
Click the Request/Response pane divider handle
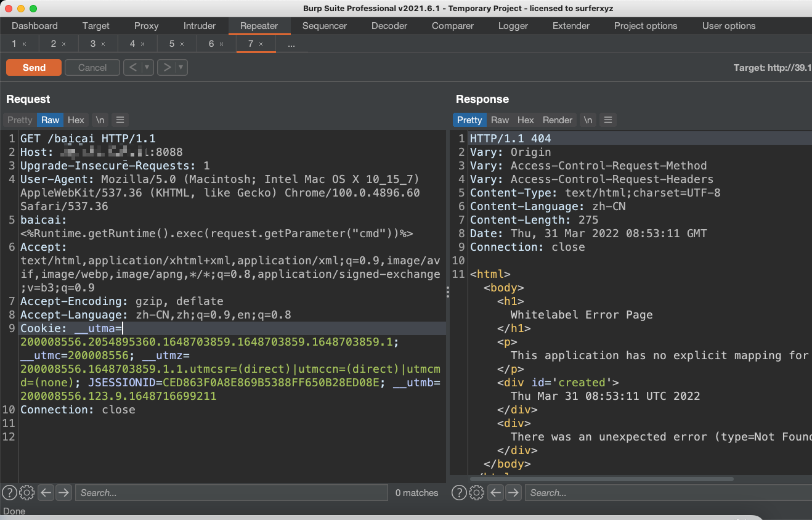tap(449, 291)
